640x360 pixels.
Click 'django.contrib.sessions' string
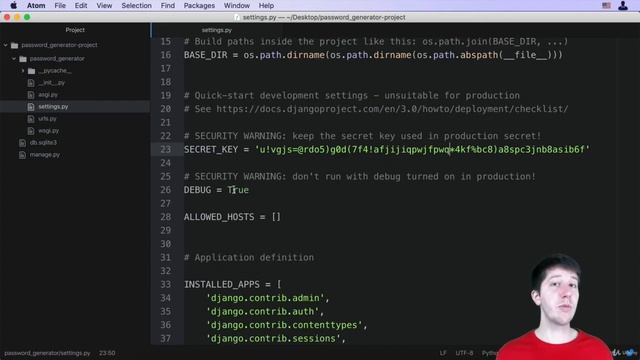tap(273, 338)
